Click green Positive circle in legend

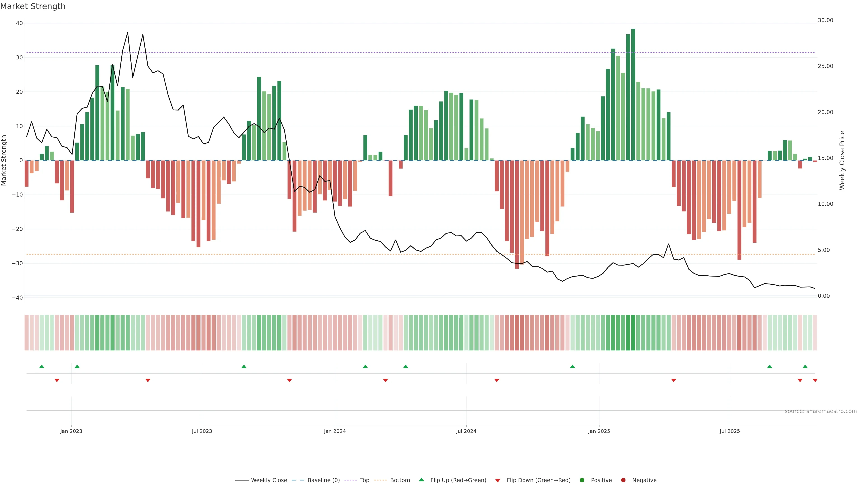(582, 480)
